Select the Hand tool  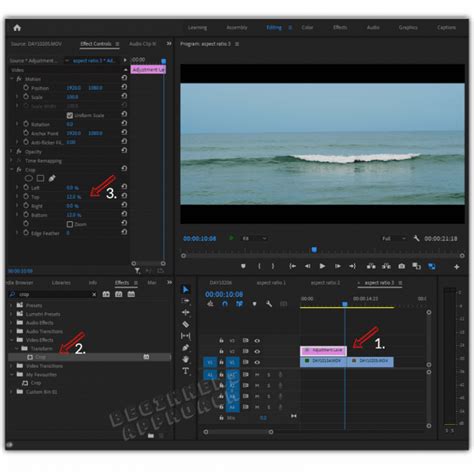(x=186, y=359)
